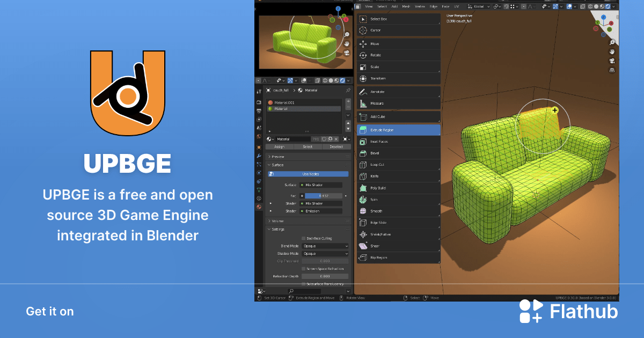Expand the Mix Shader sub-input triangle

[x=270, y=203]
